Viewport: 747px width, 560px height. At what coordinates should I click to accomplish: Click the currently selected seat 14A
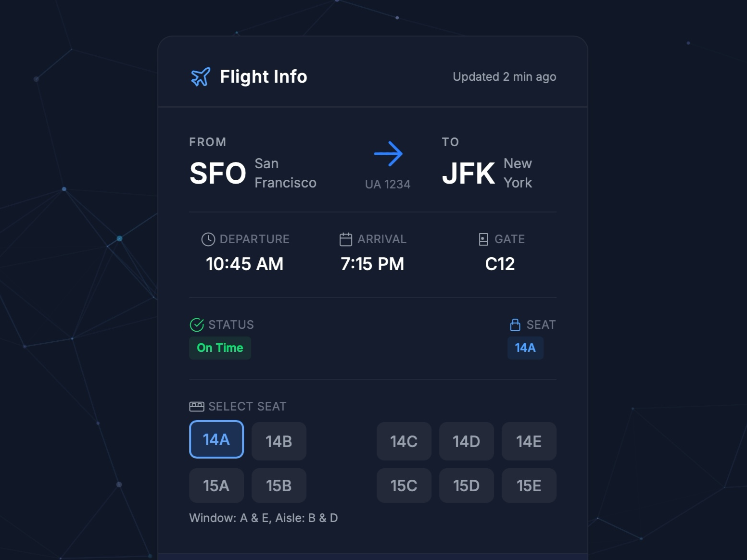216,439
